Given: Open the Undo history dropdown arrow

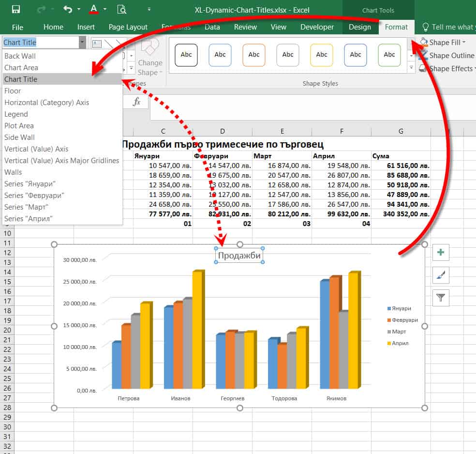Looking at the screenshot, I should 79,9.
